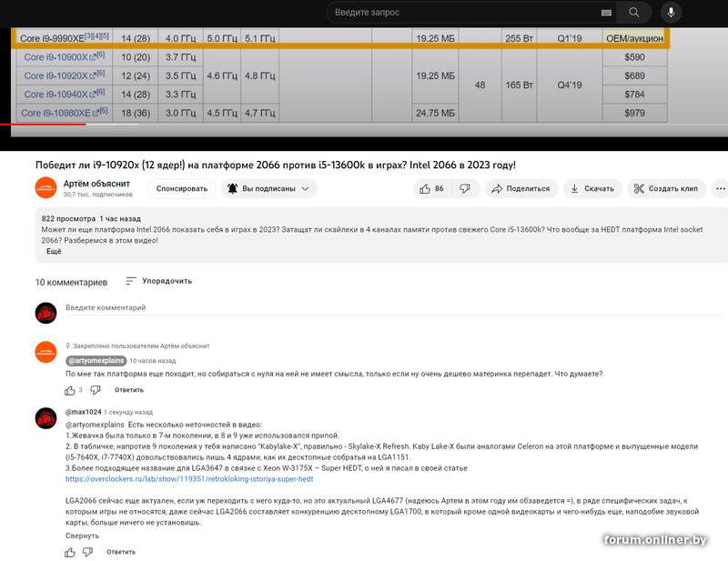
Task: Open the three-dot more actions menu
Action: pos(720,189)
